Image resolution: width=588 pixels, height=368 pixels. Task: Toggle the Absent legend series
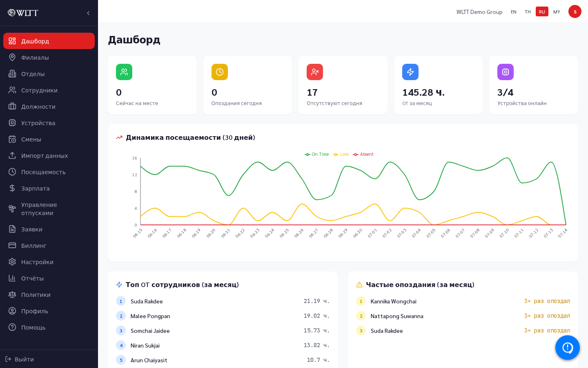(x=363, y=154)
